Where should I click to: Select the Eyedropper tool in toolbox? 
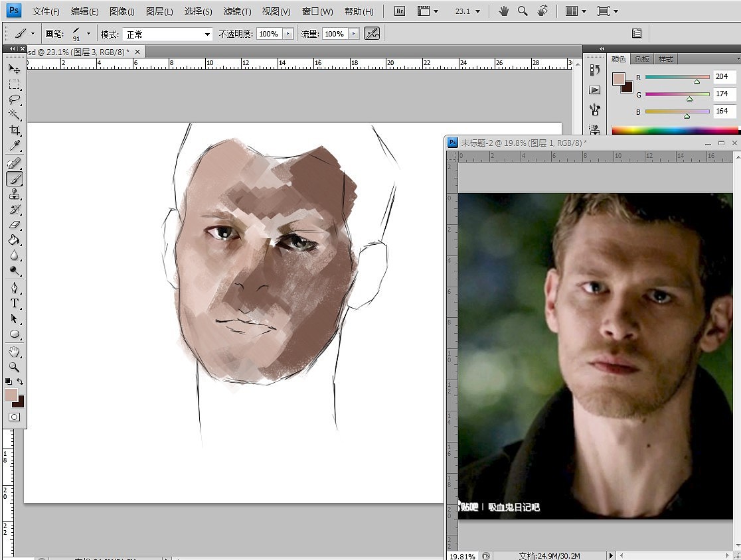[14, 145]
